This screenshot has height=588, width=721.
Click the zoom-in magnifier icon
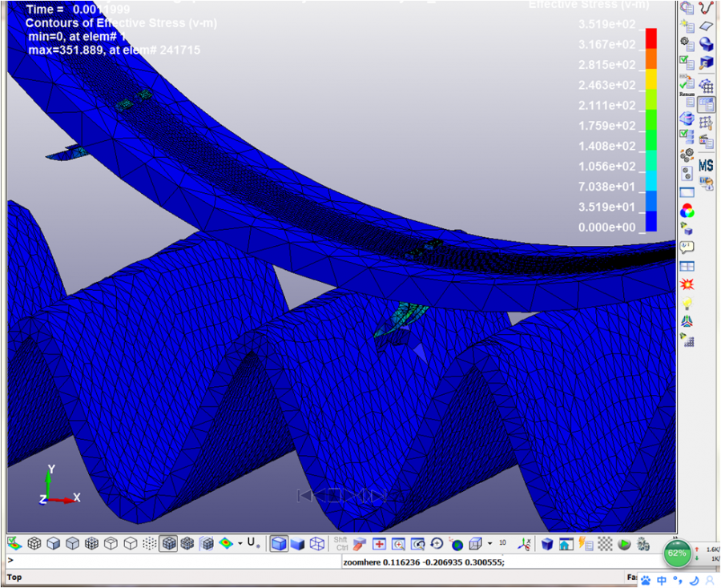(398, 544)
